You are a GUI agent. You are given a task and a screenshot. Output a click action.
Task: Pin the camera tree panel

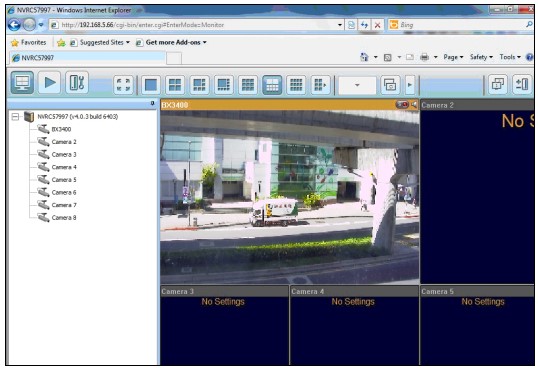click(x=153, y=103)
